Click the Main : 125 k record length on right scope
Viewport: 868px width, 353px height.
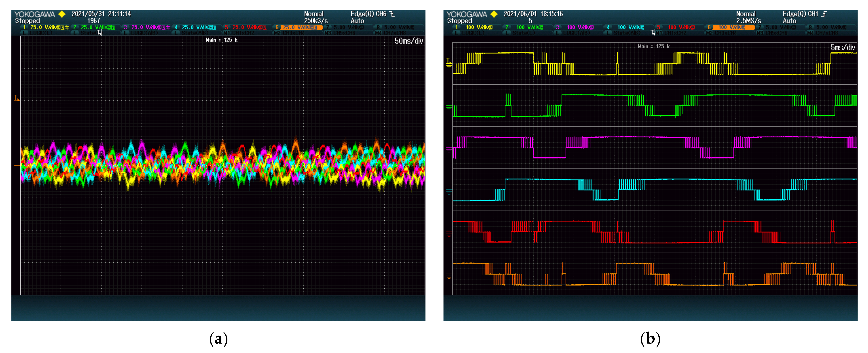tap(653, 47)
